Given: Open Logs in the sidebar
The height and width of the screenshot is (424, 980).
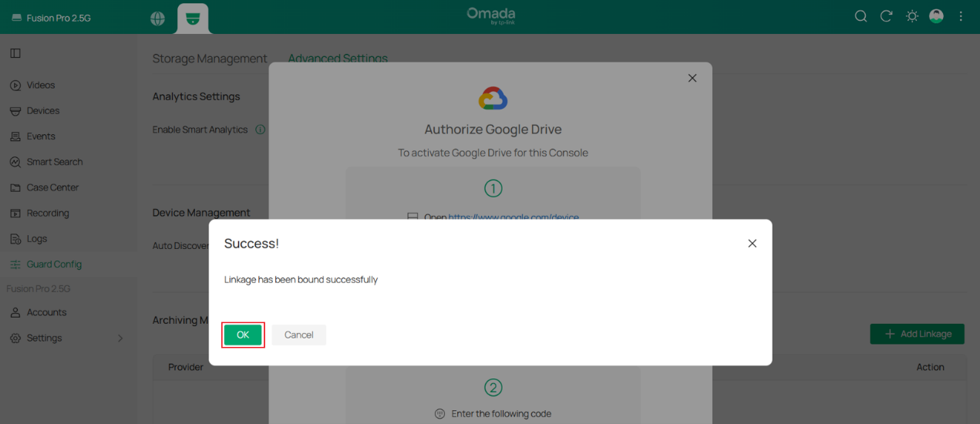Looking at the screenshot, I should [69, 238].
